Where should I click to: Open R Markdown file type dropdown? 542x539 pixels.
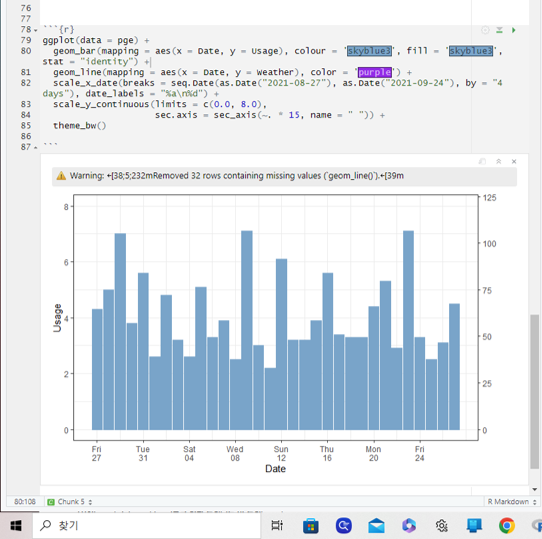pyautogui.click(x=511, y=501)
